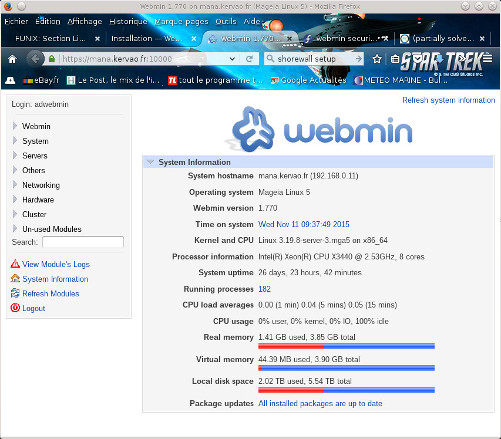This screenshot has height=439, width=501.
Task: Go to the Firefox home page icon
Action: (x=12, y=59)
